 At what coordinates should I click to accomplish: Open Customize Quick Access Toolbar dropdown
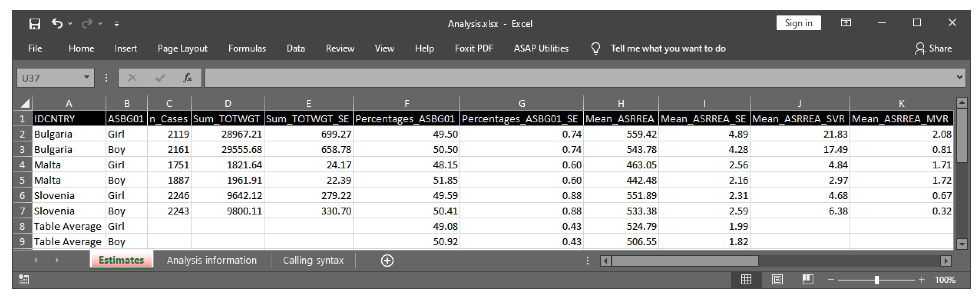[116, 24]
